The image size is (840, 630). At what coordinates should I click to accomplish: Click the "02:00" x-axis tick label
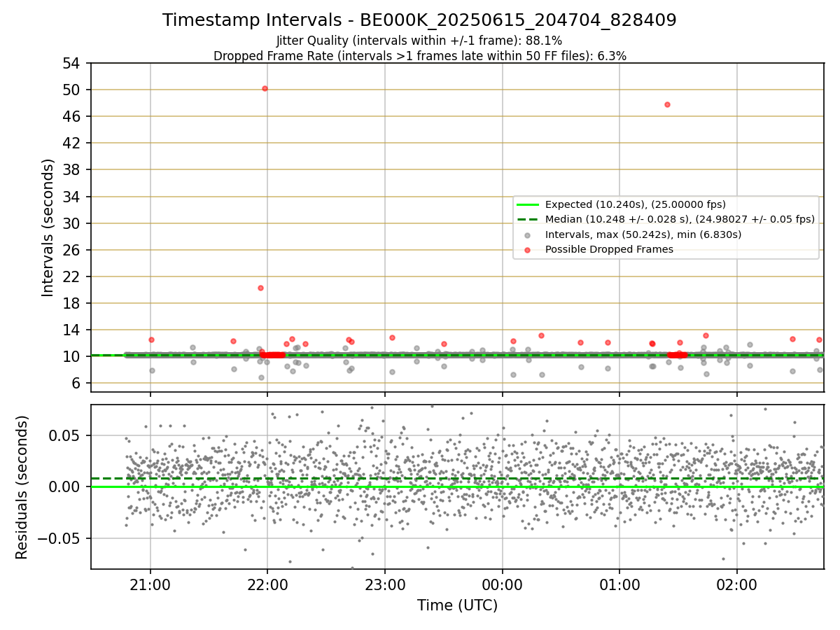tap(736, 584)
